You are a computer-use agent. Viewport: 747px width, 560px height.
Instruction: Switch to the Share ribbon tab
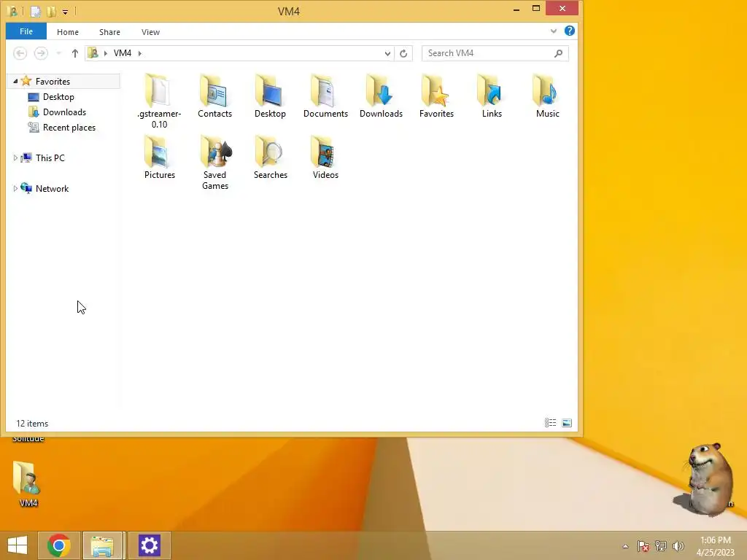[109, 32]
